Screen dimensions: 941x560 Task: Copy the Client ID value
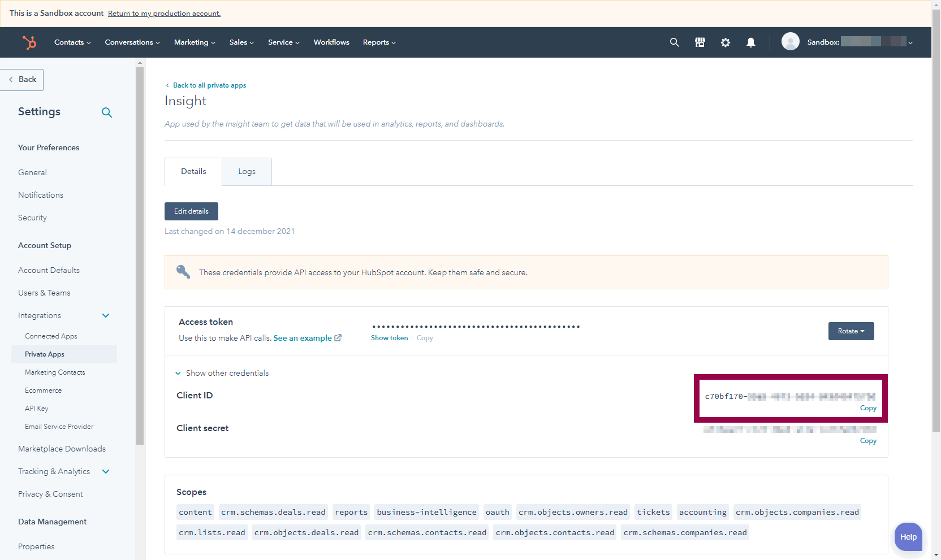[868, 408]
